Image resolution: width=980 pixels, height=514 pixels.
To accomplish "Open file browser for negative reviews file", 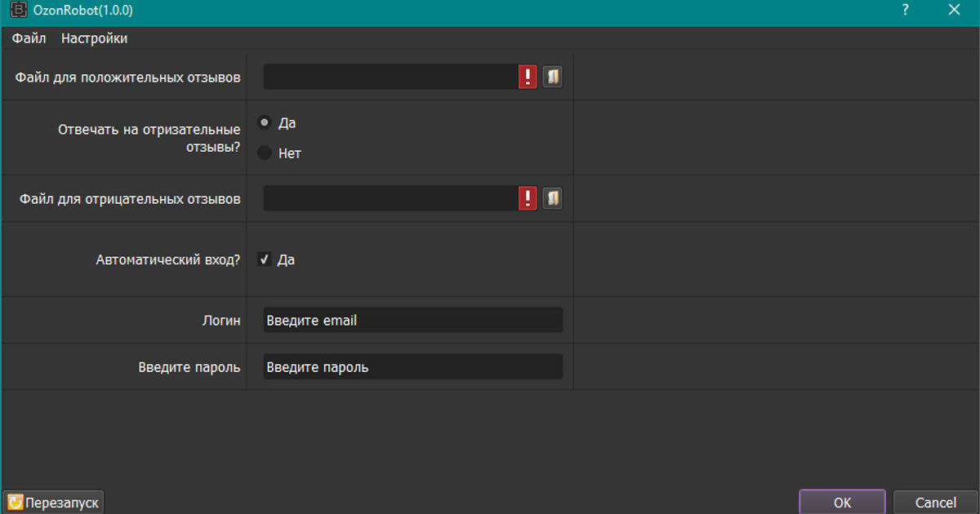I will tap(553, 198).
